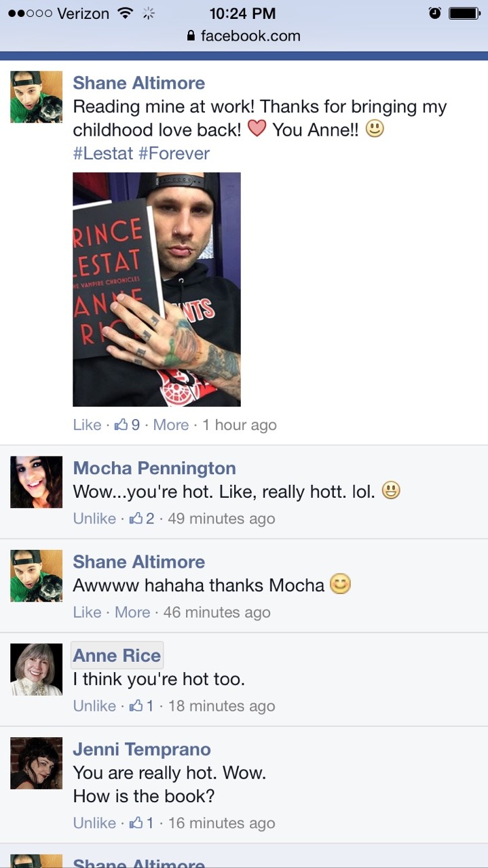The width and height of the screenshot is (488, 868).
Task: Tap the thumbs-up count on Shane's post
Action: (128, 425)
